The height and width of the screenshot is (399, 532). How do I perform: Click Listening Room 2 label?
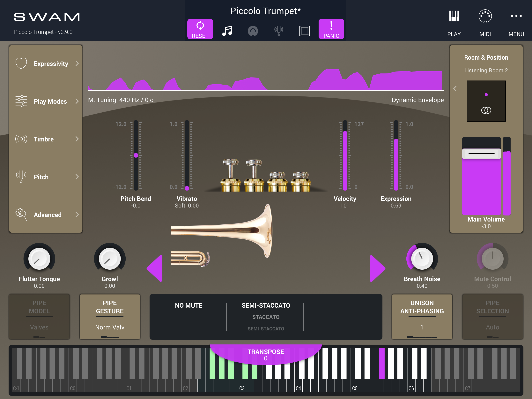[486, 70]
